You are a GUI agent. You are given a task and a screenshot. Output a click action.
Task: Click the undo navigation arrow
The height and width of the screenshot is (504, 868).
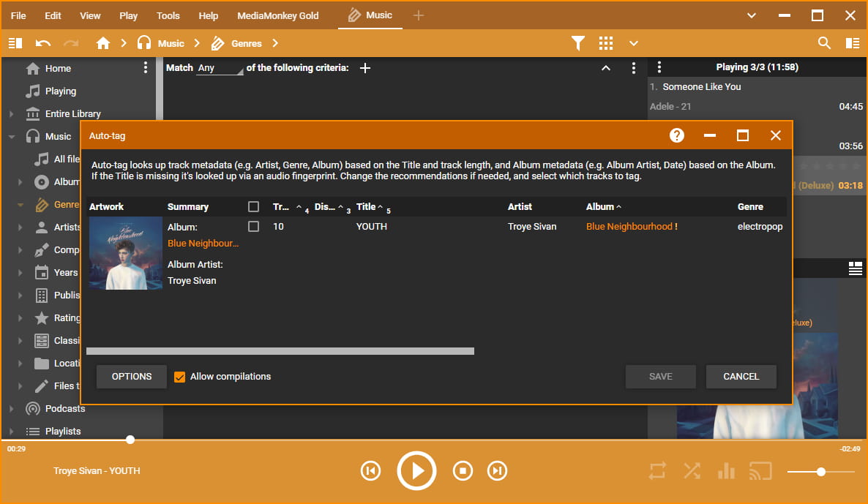(x=43, y=43)
